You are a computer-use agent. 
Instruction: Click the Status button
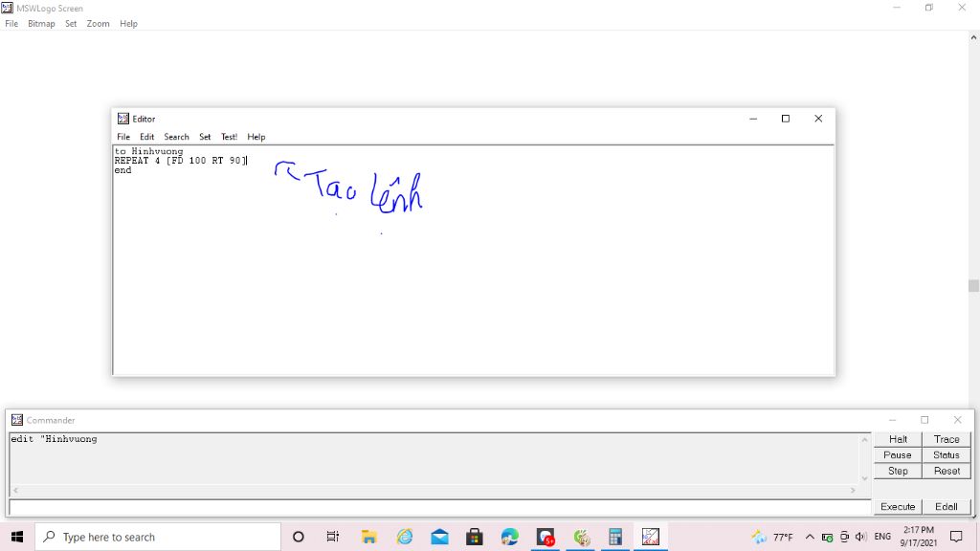point(947,455)
